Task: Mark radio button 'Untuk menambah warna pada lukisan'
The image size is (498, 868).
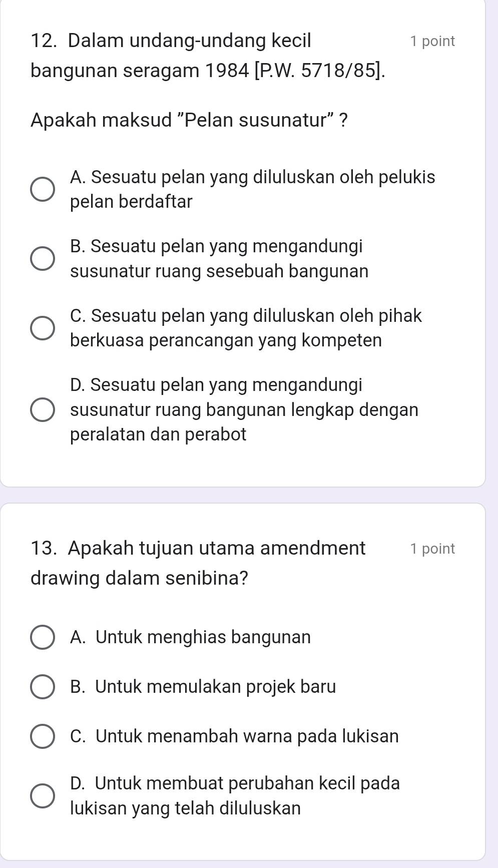Action: pos(43,736)
